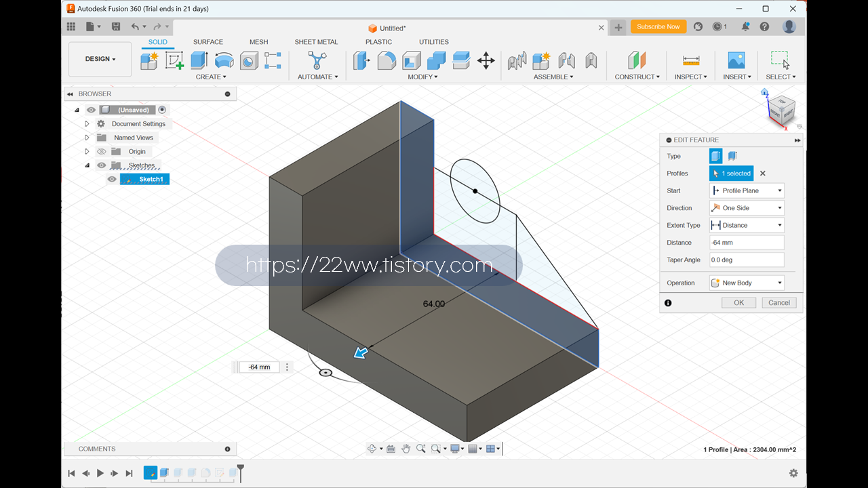Image resolution: width=868 pixels, height=488 pixels.
Task: Switch to the PLASTIC tab
Action: point(378,42)
